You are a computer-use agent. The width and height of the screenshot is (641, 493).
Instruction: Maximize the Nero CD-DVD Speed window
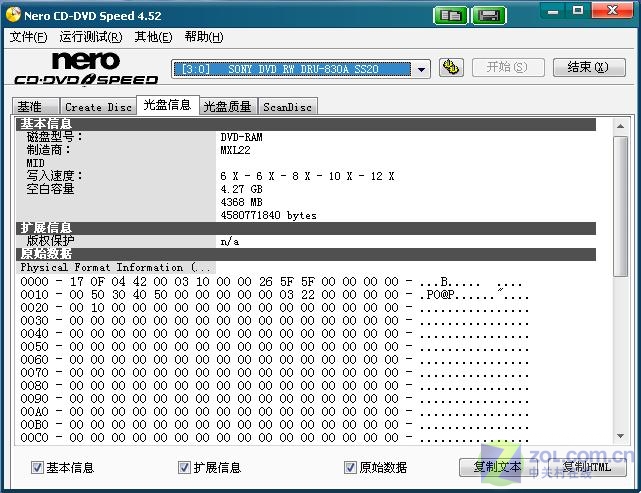578,11
